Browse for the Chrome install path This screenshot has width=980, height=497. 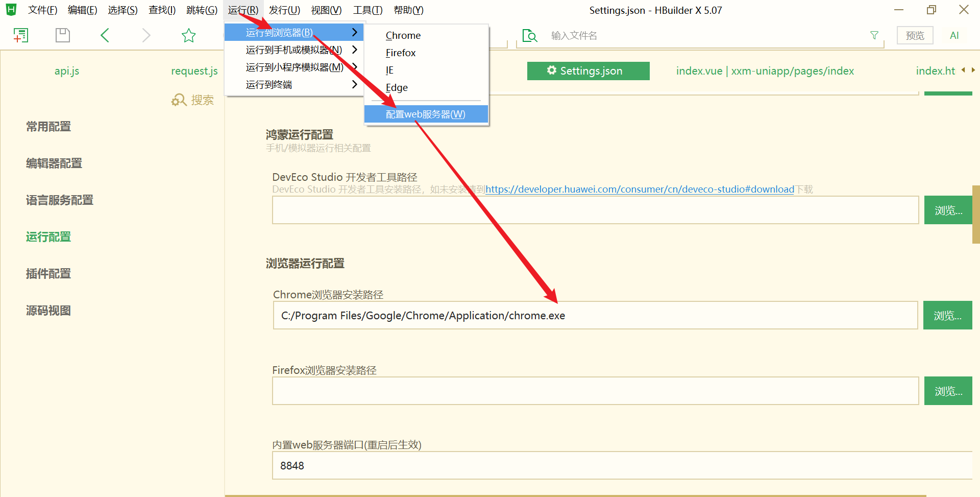click(x=948, y=315)
